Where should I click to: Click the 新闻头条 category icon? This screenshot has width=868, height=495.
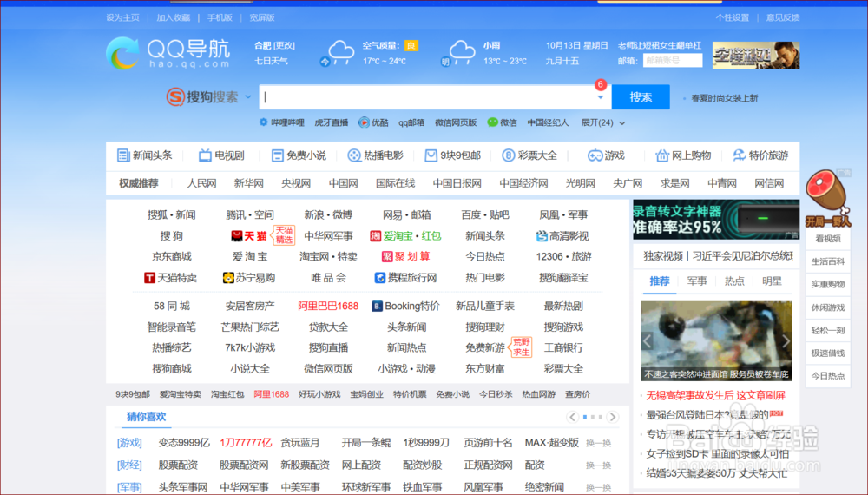click(x=123, y=155)
